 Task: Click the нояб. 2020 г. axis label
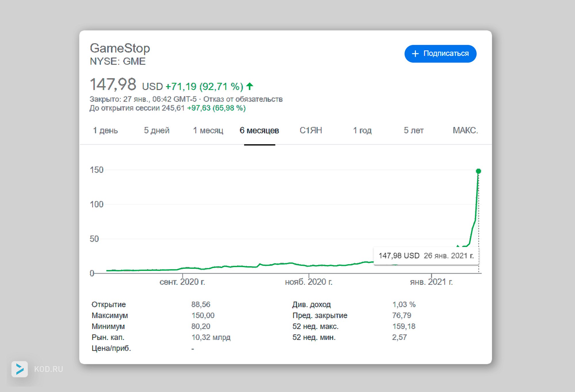(308, 282)
